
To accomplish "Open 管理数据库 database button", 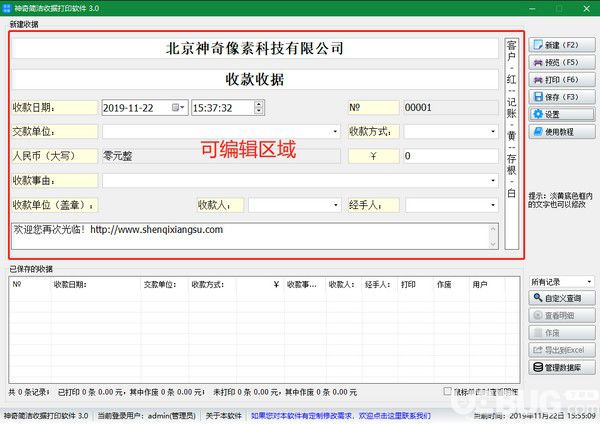I will (562, 367).
